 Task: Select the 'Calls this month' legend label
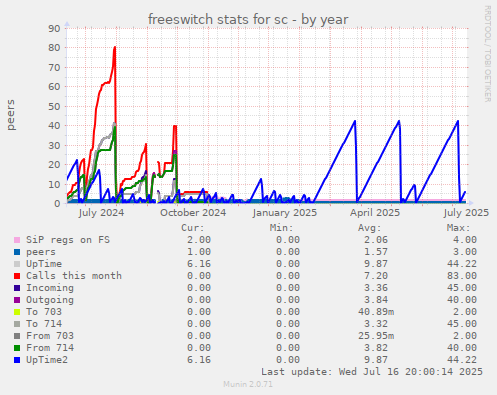coord(74,276)
